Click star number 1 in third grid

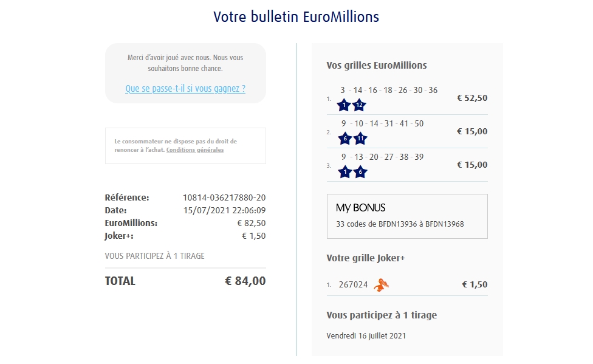tap(344, 172)
